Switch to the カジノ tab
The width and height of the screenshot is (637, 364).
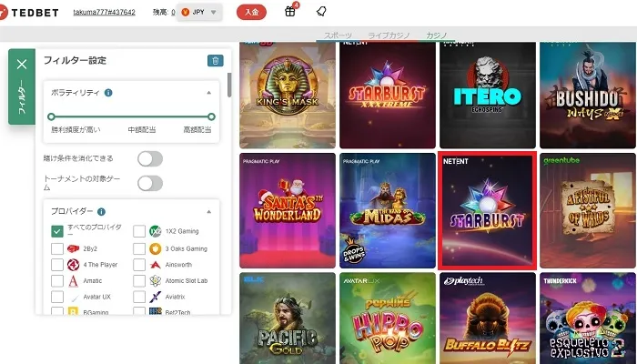click(436, 35)
